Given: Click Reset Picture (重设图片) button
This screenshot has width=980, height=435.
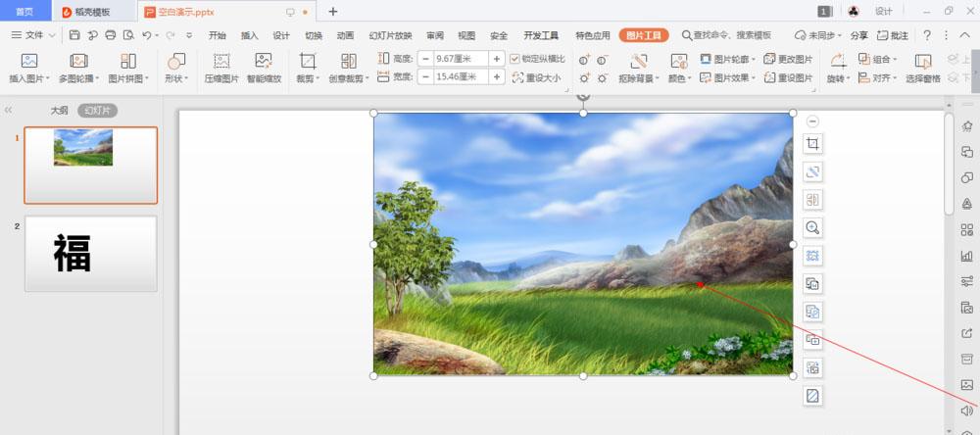Looking at the screenshot, I should coord(789,77).
